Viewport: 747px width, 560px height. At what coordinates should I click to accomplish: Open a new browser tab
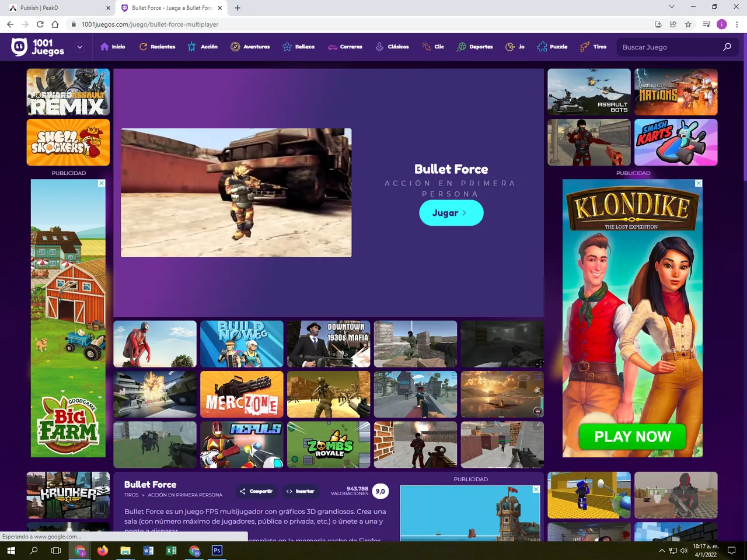[238, 8]
